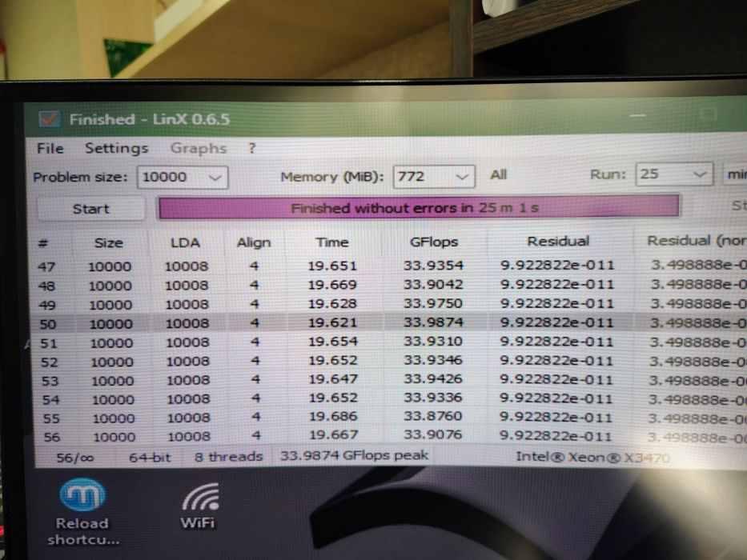Click the 19.686 time cell

[333, 416]
